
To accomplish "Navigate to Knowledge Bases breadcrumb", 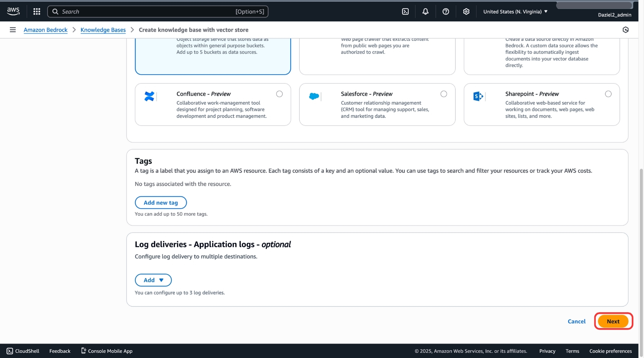I will 103,30.
